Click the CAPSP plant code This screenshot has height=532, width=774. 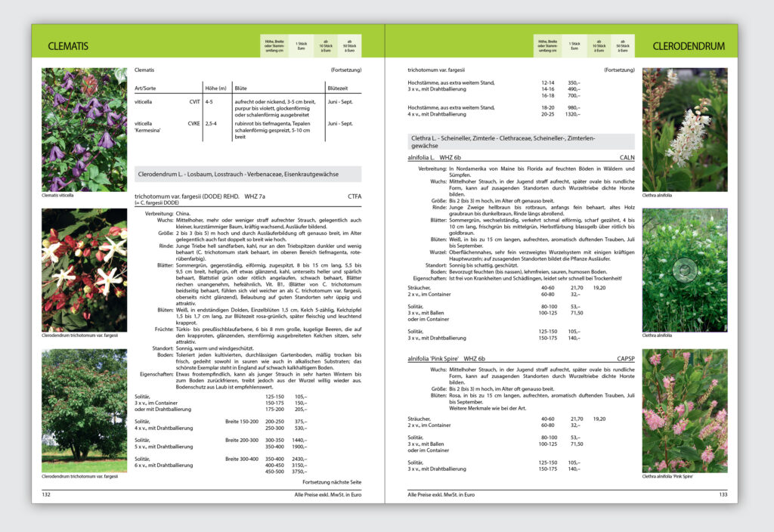coord(626,358)
